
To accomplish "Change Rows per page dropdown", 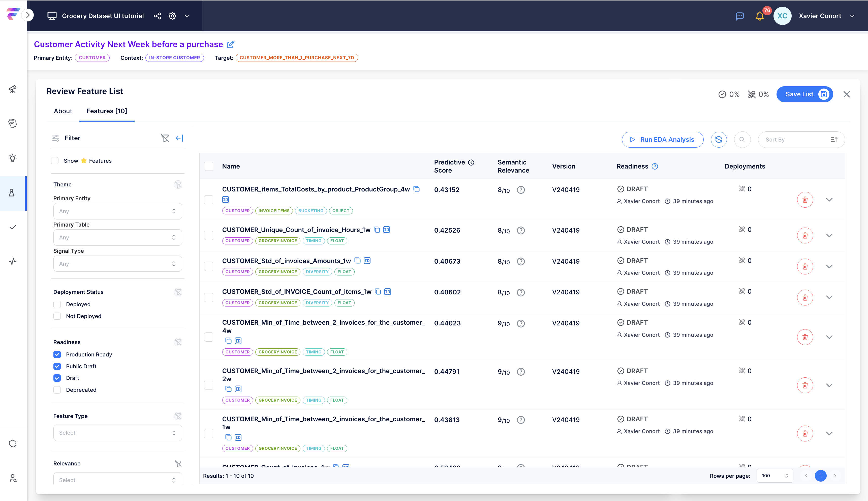I will [x=775, y=476].
